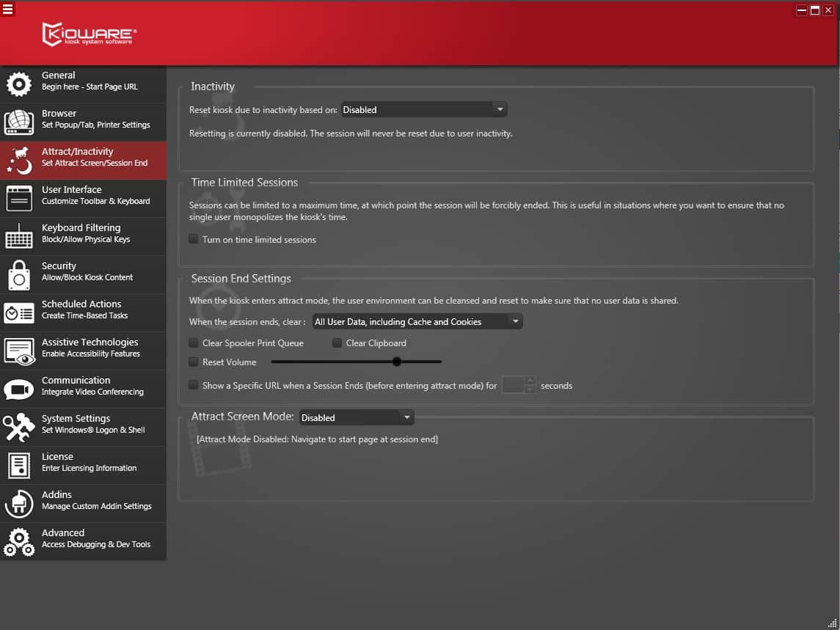Screen dimensions: 840x630
Task: Open Scheduled Actions clock icon
Action: click(19, 312)
